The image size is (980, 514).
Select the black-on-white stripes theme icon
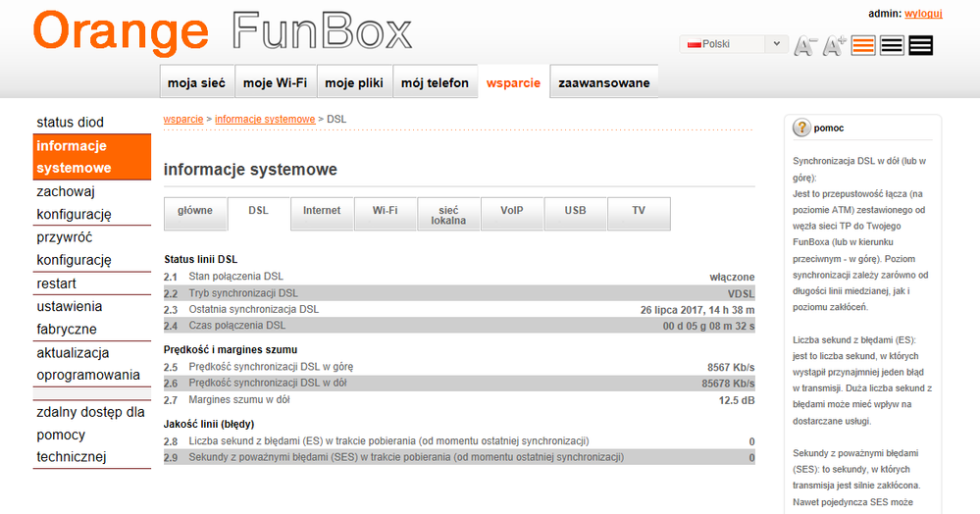(892, 45)
